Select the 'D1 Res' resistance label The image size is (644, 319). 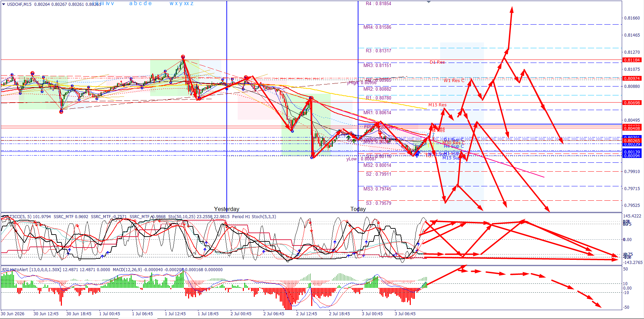[437, 62]
